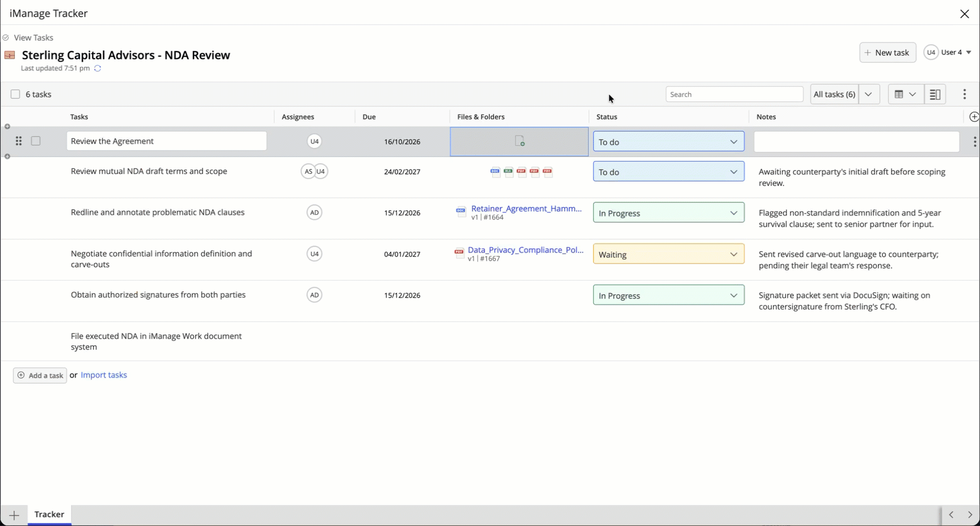The height and width of the screenshot is (526, 980).
Task: Click the refresh icon beside Last updated
Action: pos(98,68)
